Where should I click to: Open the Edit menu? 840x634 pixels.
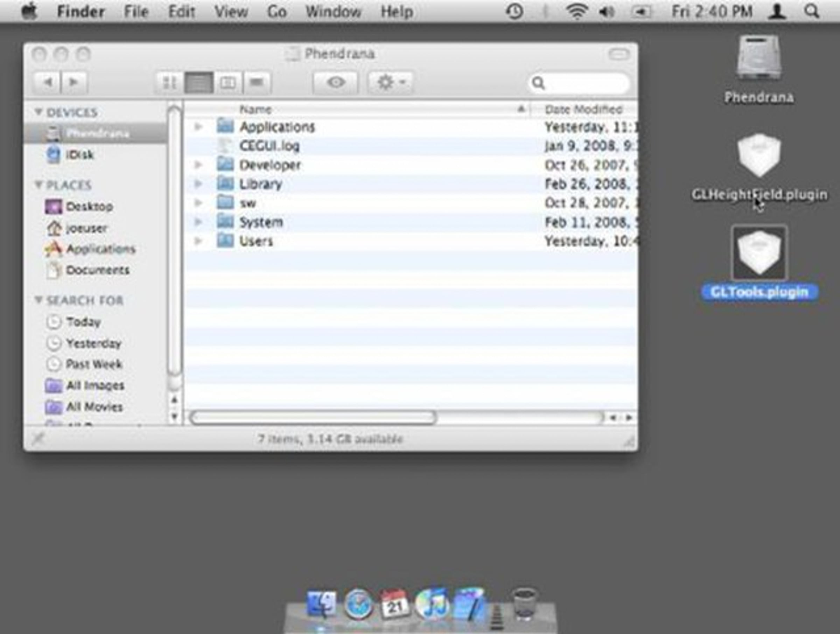click(x=182, y=12)
